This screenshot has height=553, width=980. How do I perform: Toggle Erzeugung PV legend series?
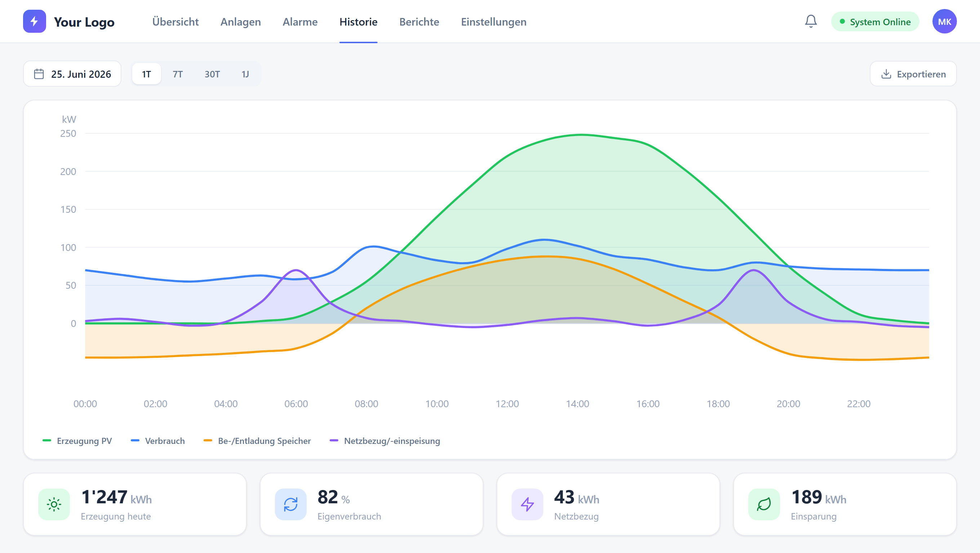click(x=77, y=441)
